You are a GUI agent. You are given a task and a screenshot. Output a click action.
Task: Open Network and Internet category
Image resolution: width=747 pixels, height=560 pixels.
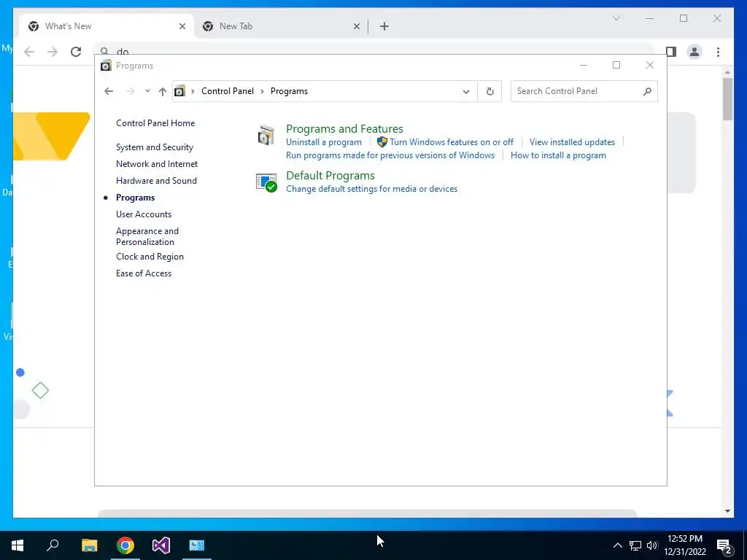pyautogui.click(x=157, y=164)
